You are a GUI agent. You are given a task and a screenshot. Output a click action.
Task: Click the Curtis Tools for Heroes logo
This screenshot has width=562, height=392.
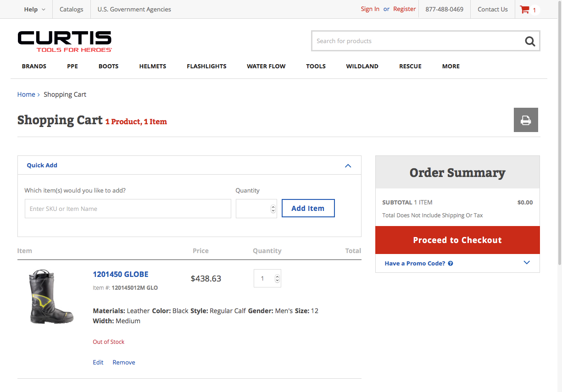[65, 41]
